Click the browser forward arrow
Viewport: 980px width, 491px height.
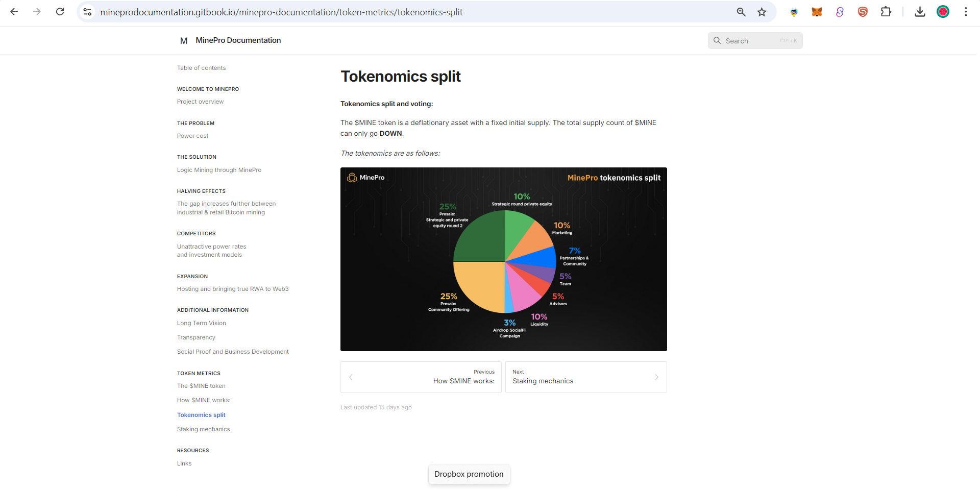click(x=37, y=12)
